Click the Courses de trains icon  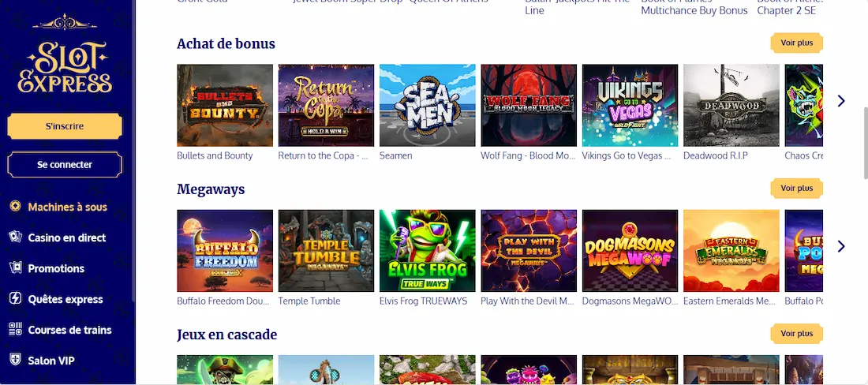(15, 330)
